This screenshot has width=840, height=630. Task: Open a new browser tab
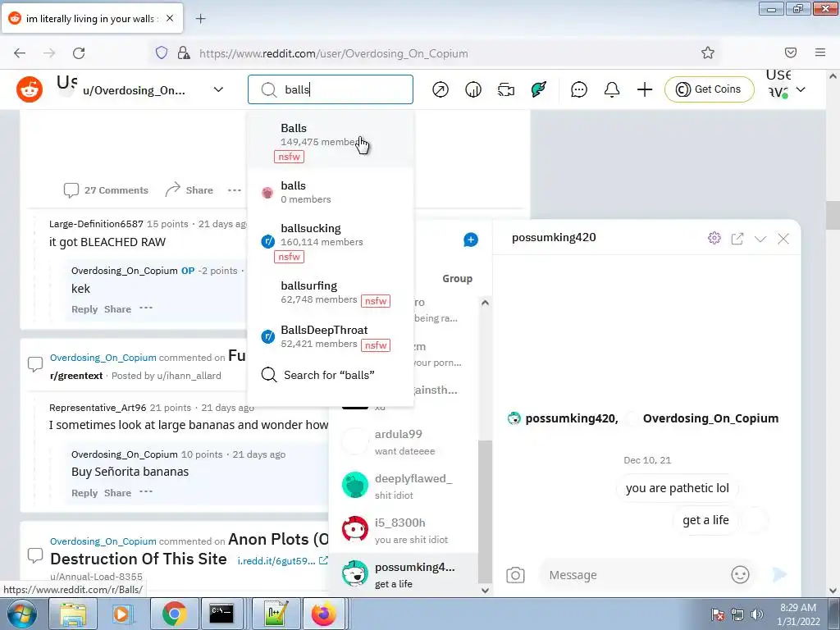pos(200,19)
